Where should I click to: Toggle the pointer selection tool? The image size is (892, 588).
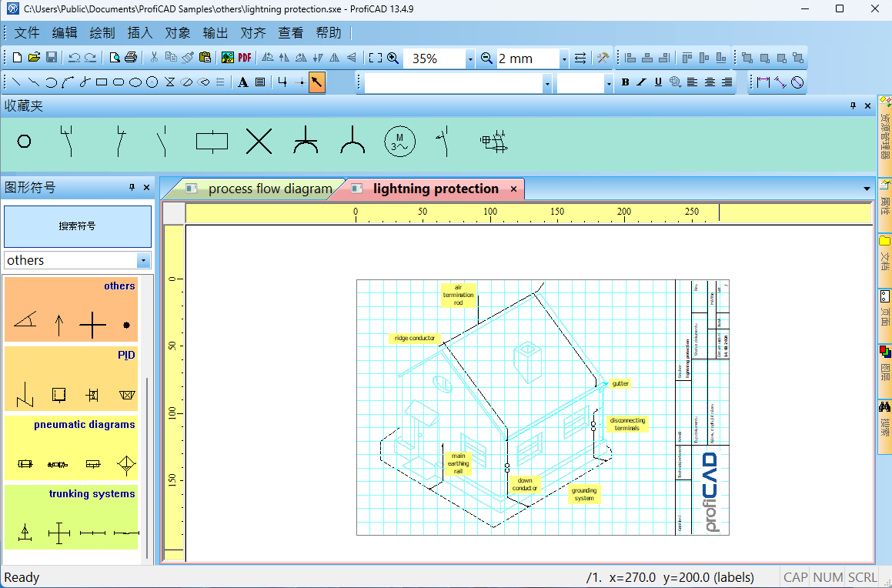pos(316,82)
